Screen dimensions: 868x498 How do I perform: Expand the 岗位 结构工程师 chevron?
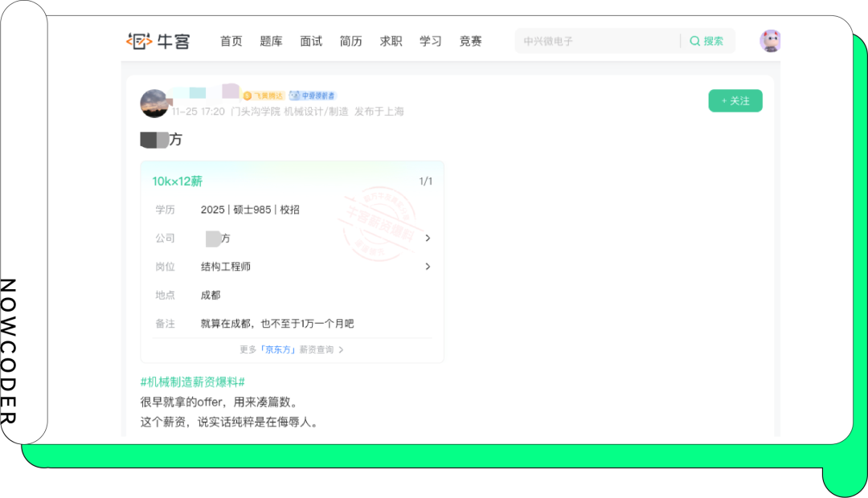pos(428,267)
